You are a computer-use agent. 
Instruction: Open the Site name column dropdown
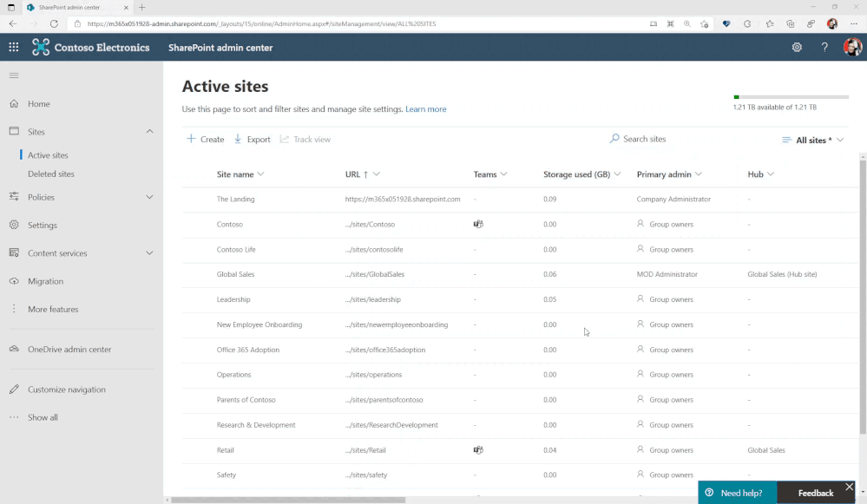[261, 174]
